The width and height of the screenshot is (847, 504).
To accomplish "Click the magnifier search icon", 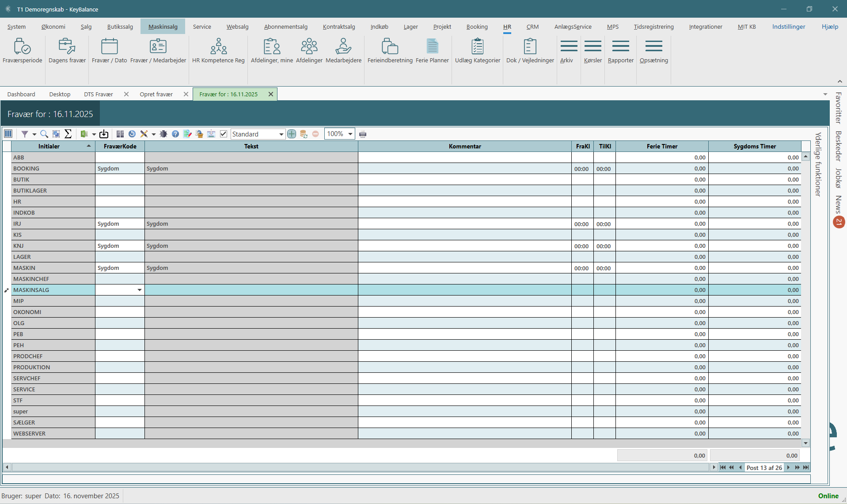I will click(x=44, y=134).
